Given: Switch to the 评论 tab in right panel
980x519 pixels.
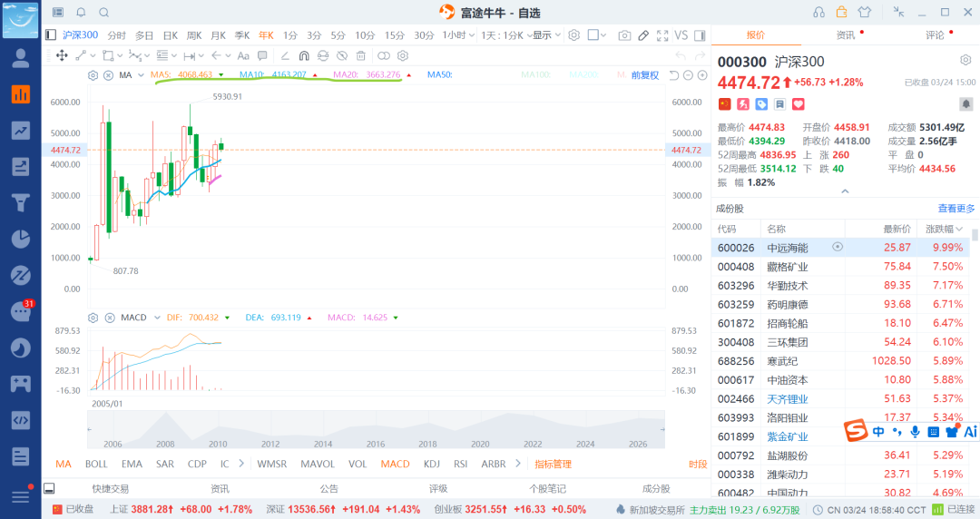Looking at the screenshot, I should [x=935, y=35].
